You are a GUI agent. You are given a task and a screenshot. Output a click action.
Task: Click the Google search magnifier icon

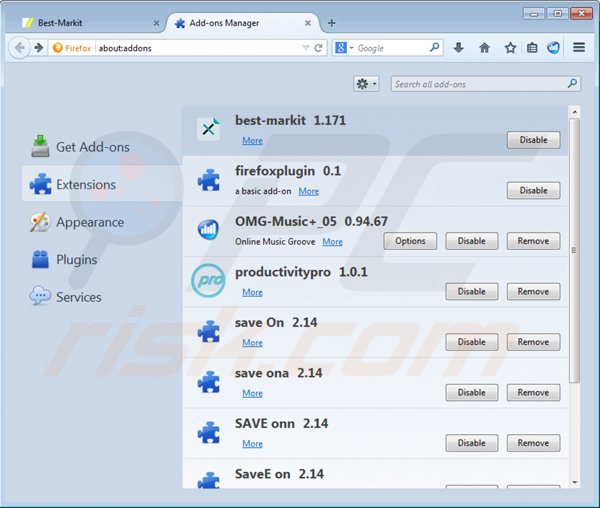click(434, 47)
